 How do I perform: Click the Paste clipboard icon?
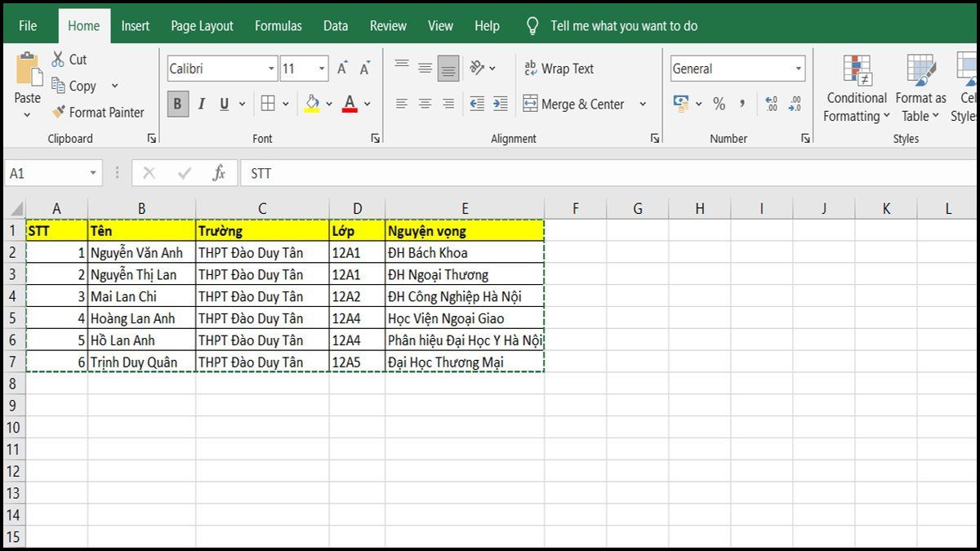(x=28, y=69)
